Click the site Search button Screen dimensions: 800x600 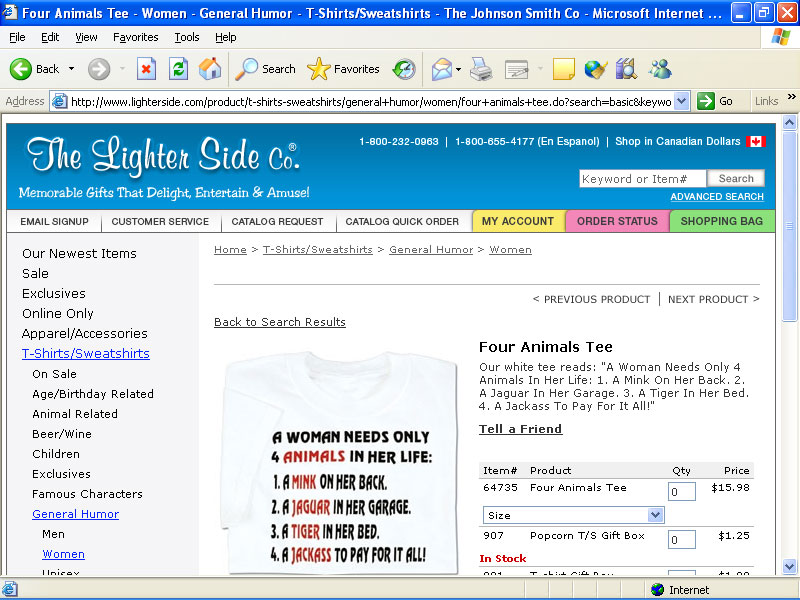736,178
